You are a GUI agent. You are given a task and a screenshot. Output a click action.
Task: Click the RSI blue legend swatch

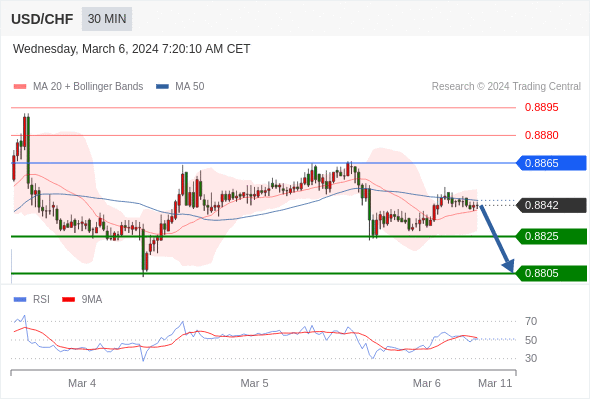click(x=20, y=300)
